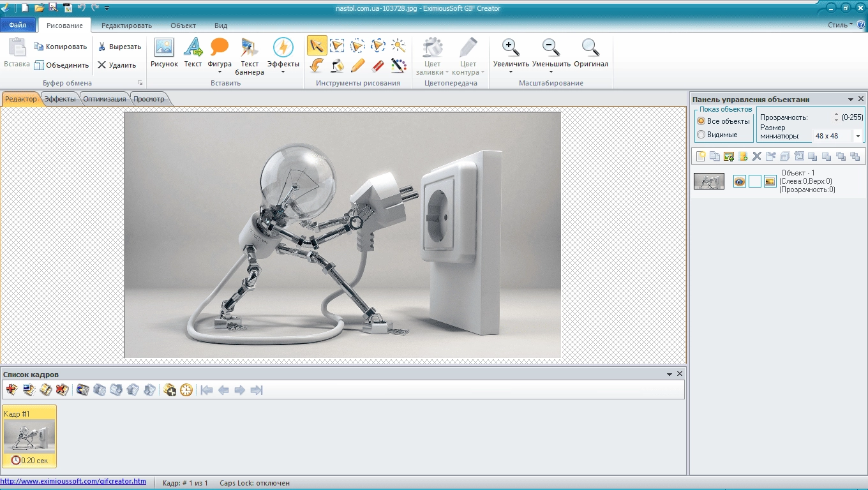Click the film-with-plus icon in frame toolbar
868x490 pixels.
(170, 390)
